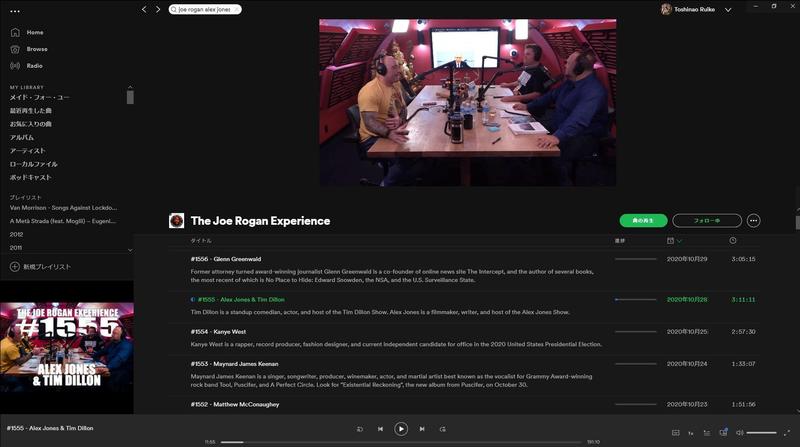Select episode #1553 - Maynard James Keenan

point(235,364)
